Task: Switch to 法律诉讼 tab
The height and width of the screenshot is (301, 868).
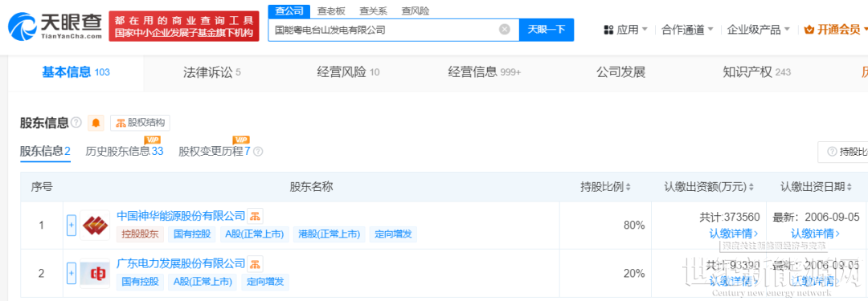Action: tap(212, 72)
